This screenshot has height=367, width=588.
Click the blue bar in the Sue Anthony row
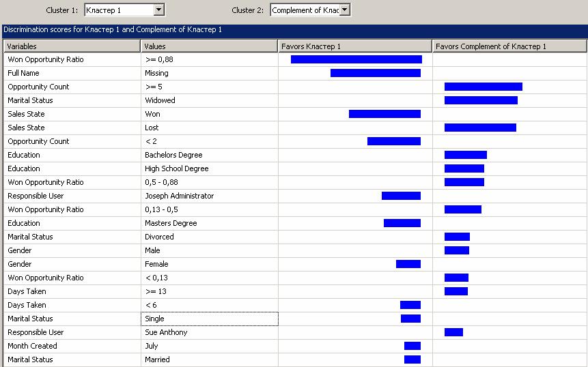click(453, 332)
